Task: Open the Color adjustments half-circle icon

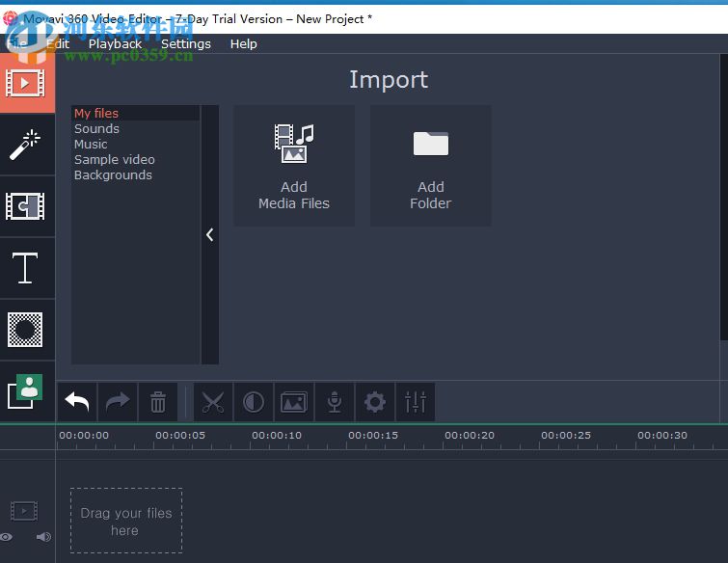Action: (x=254, y=402)
